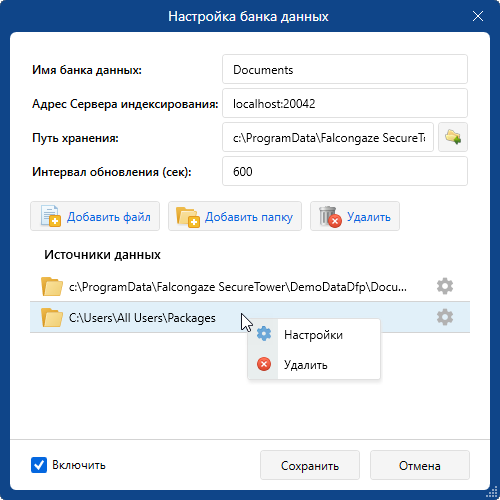500x500 pixels.
Task: Click the blue gear icon in context menu
Action: click(x=264, y=334)
